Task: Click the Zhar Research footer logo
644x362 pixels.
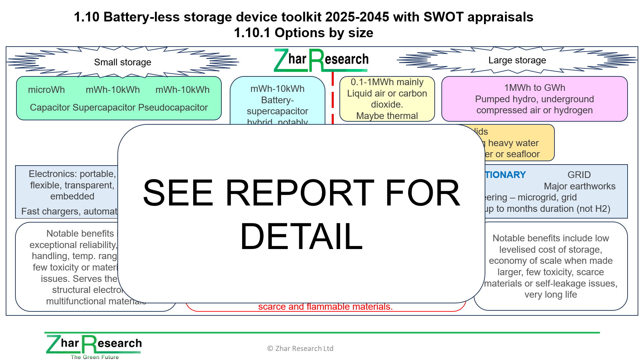Action: click(94, 344)
